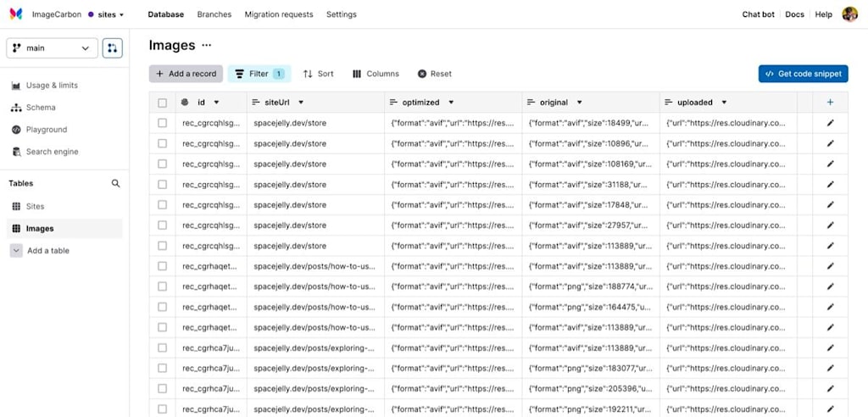Screen dimensions: 868x417
Task: Click the Xata butterfly logo
Action: 16,14
